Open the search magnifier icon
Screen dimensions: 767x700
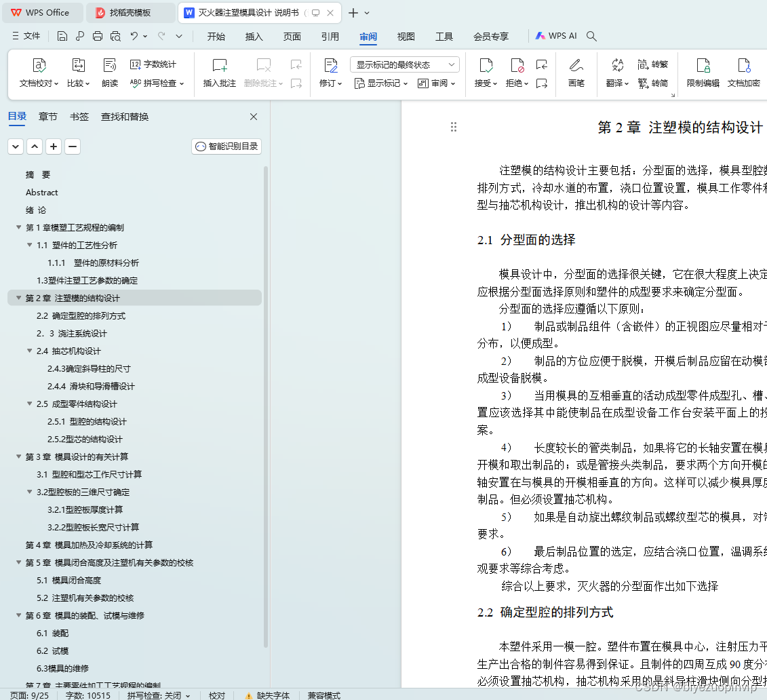coord(591,36)
